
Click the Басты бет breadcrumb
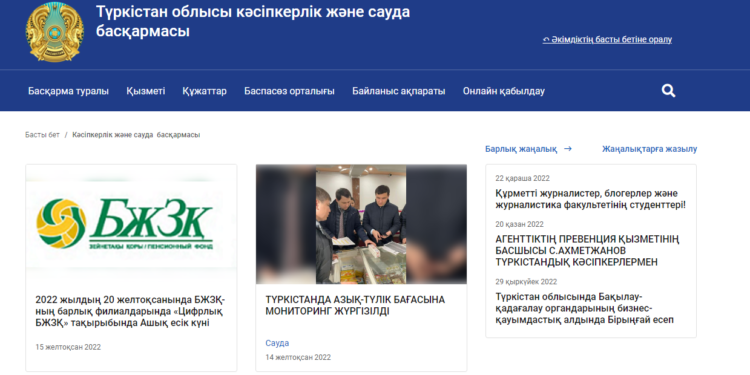click(42, 135)
